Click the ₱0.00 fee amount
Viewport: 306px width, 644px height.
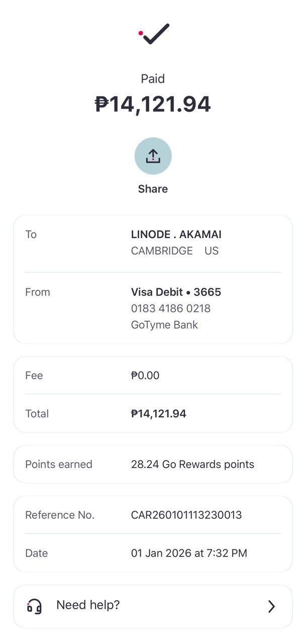(x=145, y=375)
